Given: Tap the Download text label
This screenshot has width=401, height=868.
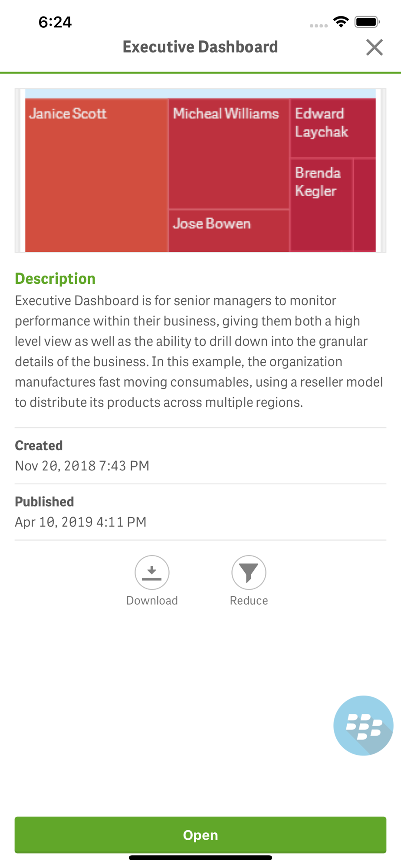Looking at the screenshot, I should tap(152, 601).
